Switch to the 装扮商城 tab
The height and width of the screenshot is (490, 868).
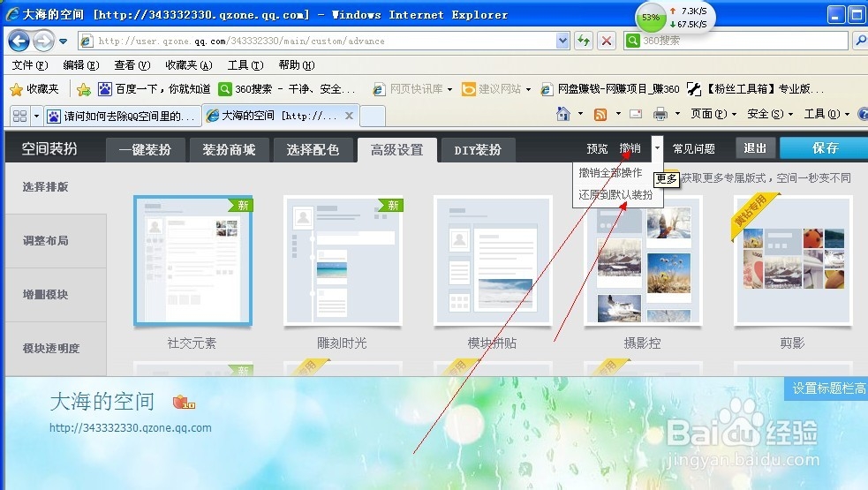point(230,150)
